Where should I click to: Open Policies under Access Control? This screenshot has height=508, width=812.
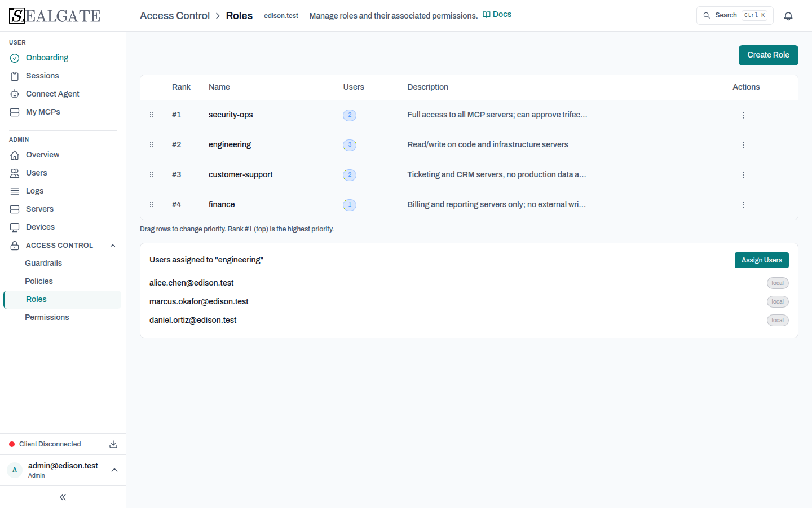point(39,281)
